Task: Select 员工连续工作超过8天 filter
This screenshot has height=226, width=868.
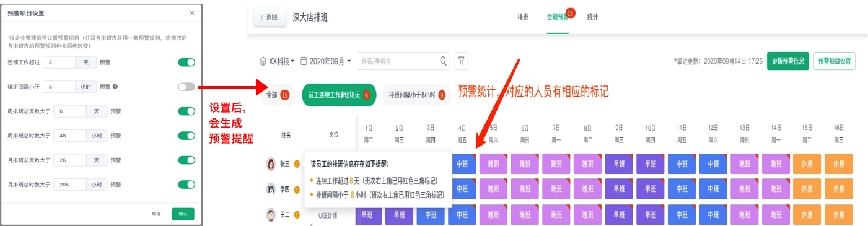Action: [339, 95]
